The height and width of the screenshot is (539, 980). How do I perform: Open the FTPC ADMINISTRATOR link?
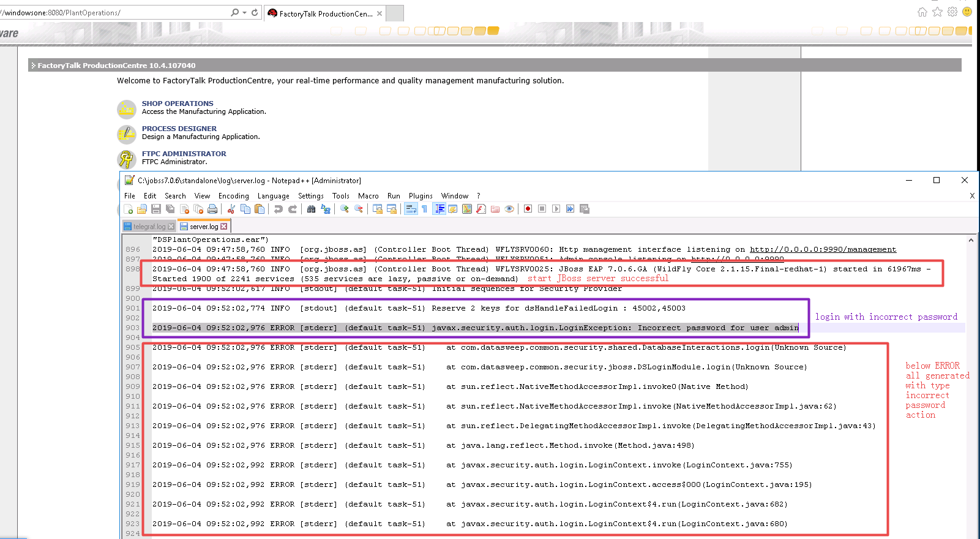coord(184,154)
